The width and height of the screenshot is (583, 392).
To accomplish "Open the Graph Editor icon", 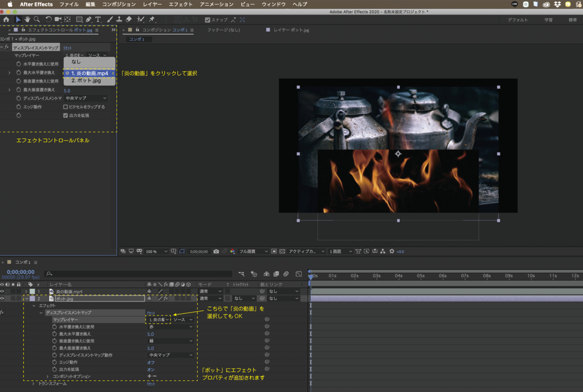I will (299, 274).
